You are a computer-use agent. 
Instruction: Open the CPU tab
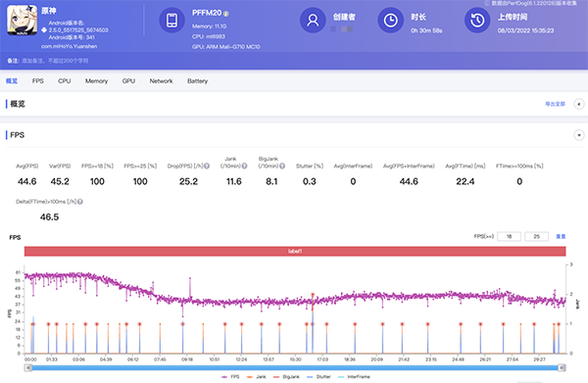tap(64, 81)
